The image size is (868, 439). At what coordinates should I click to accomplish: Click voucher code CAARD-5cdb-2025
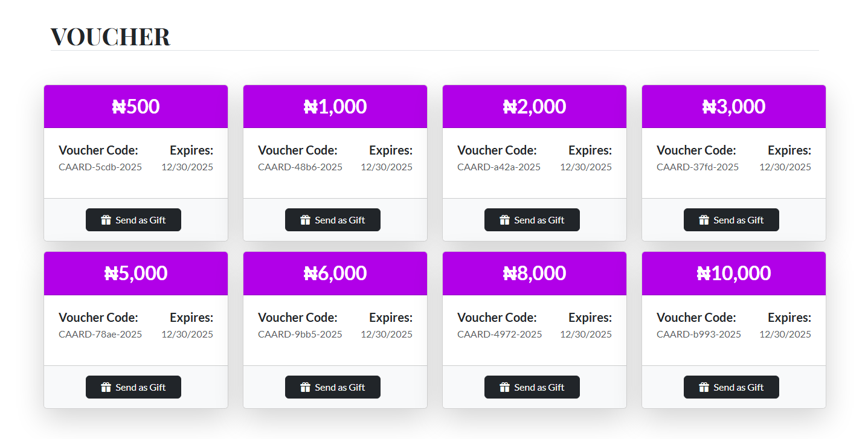coord(100,167)
